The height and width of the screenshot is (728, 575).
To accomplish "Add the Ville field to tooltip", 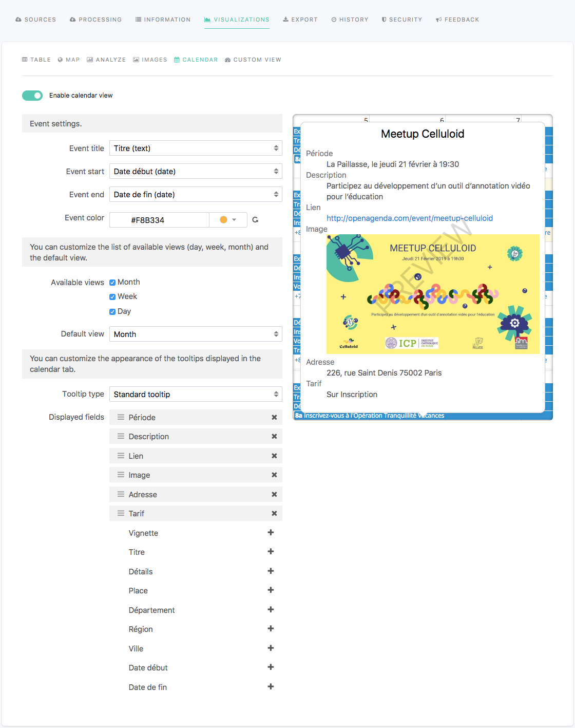I will [x=271, y=648].
